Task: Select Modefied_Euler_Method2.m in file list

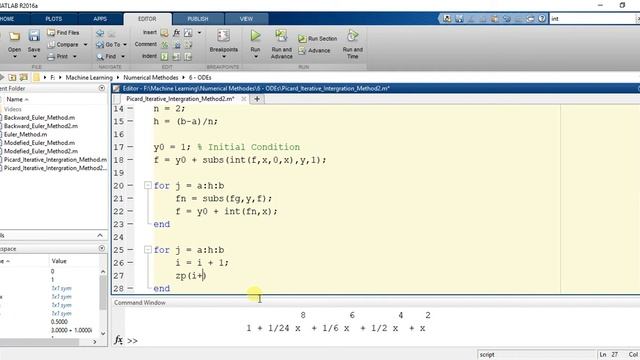Action: [41, 151]
